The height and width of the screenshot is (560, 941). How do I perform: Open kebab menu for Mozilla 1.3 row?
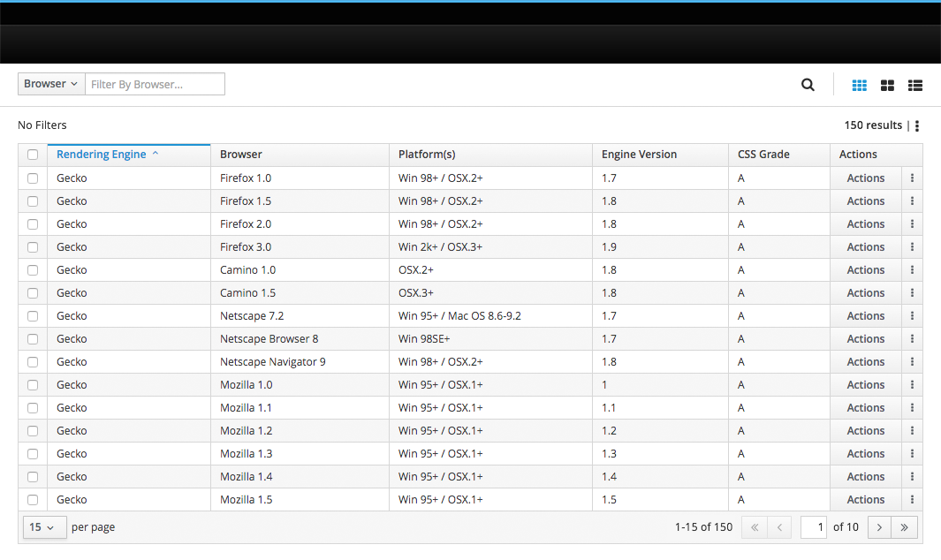[x=912, y=454]
